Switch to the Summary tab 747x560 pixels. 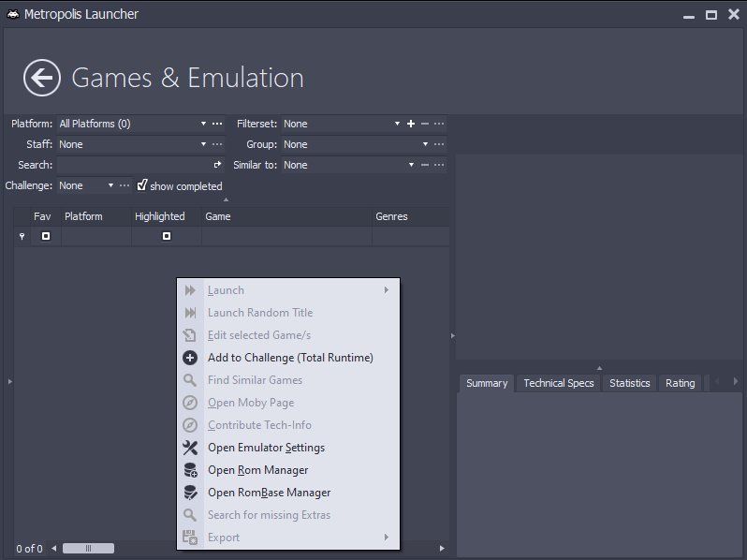coord(487,383)
